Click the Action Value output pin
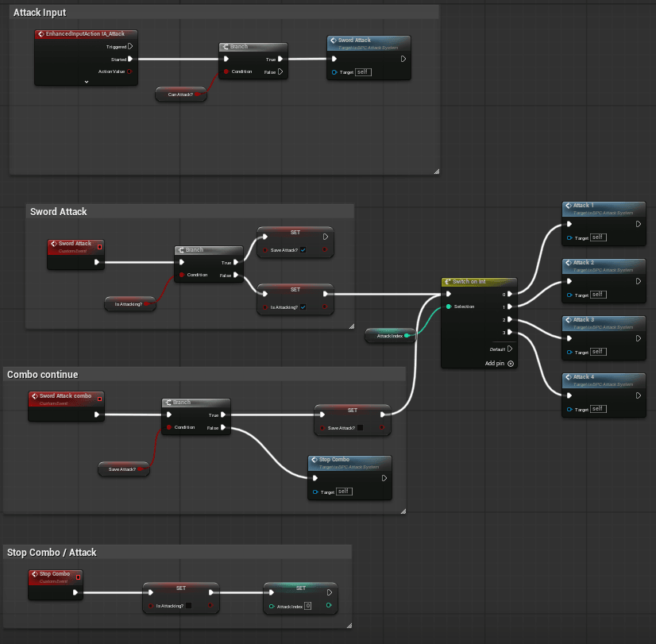The image size is (656, 644). tap(129, 71)
